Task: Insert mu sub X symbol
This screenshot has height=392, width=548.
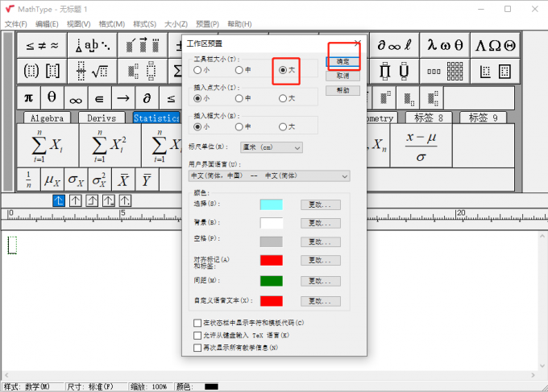Action: point(52,179)
